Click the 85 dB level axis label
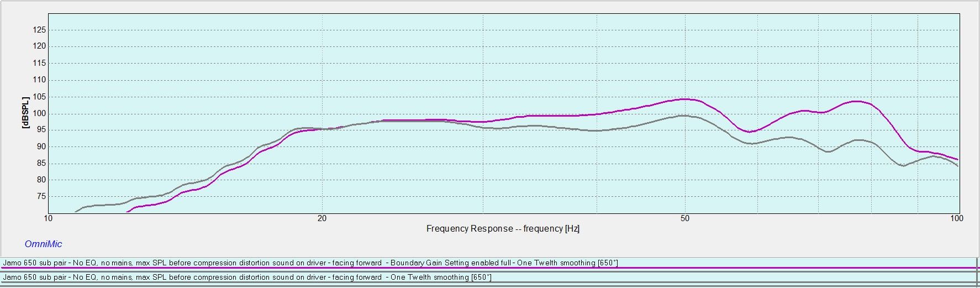 click(41, 163)
